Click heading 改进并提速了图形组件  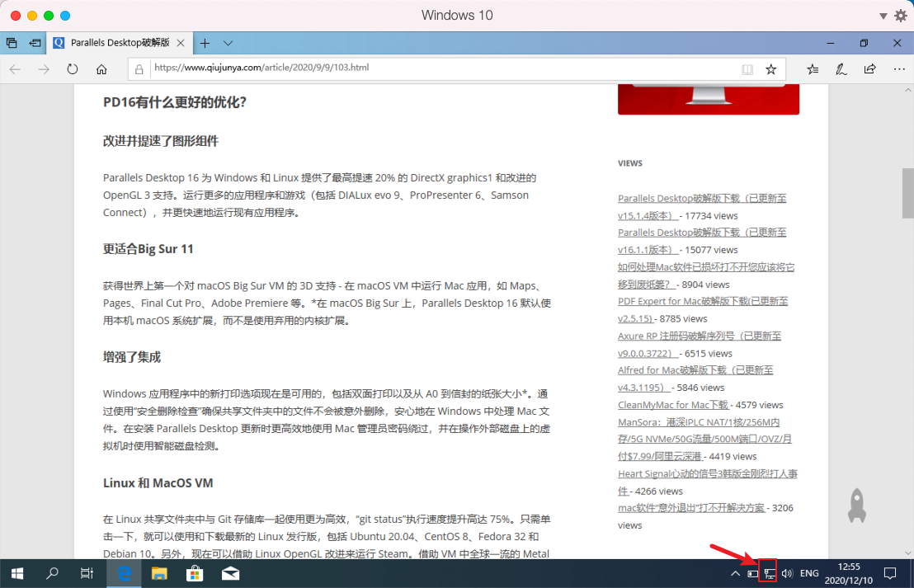pos(161,141)
